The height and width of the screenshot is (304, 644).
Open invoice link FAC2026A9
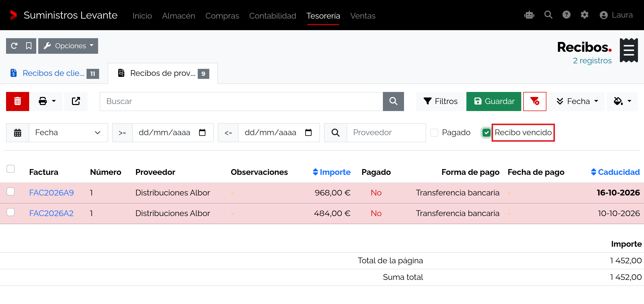(52, 193)
